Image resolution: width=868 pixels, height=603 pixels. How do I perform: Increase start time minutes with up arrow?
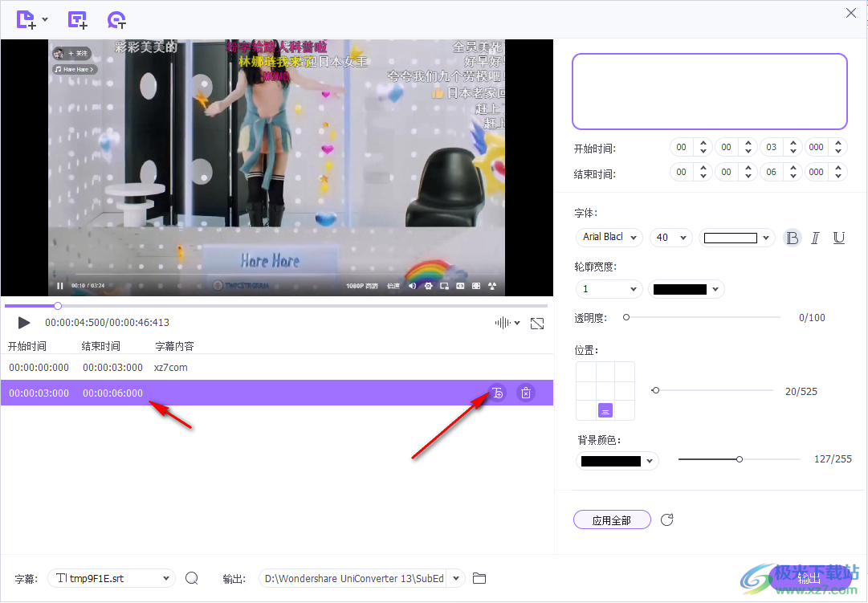[748, 143]
